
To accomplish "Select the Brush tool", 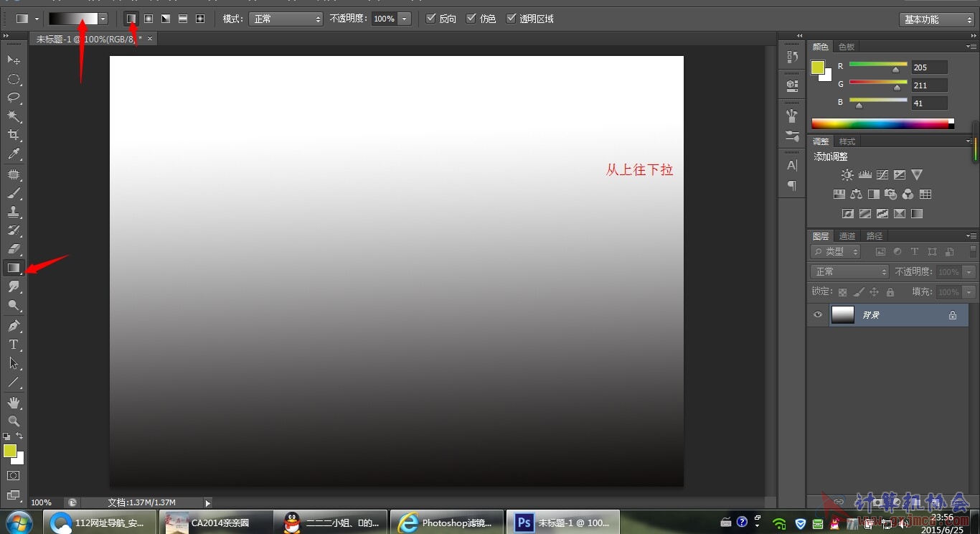I will (13, 193).
